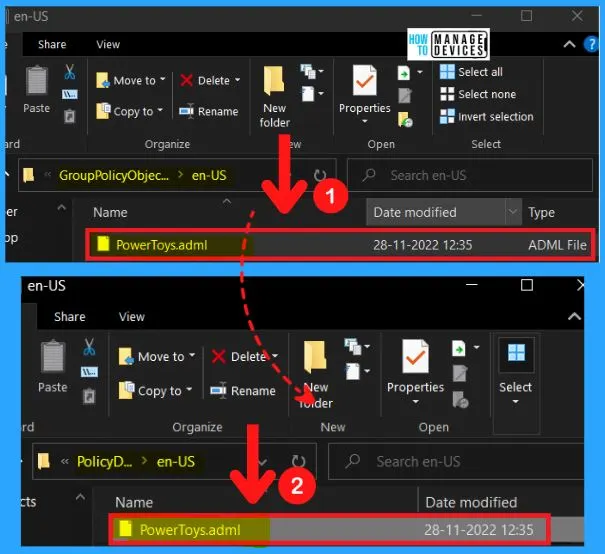Viewport: 605px width, 554px height.
Task: Click Rename in top window ribbon
Action: 209,111
